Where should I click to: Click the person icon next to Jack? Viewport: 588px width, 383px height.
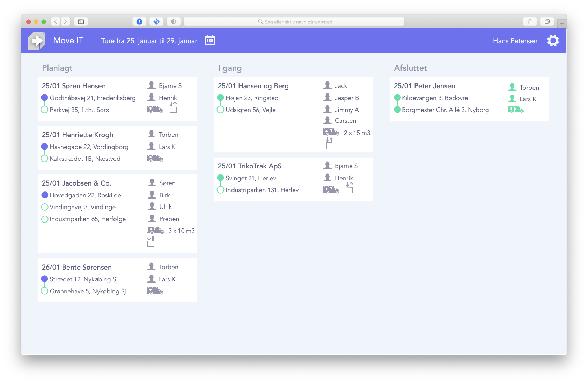(x=328, y=85)
